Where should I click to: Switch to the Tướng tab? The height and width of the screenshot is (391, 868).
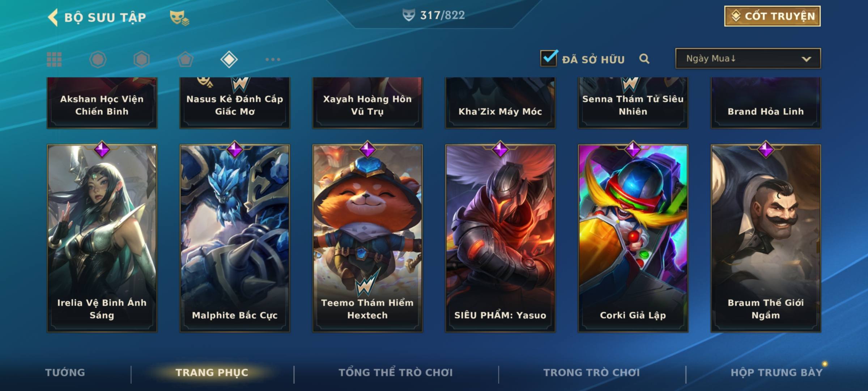pos(65,373)
